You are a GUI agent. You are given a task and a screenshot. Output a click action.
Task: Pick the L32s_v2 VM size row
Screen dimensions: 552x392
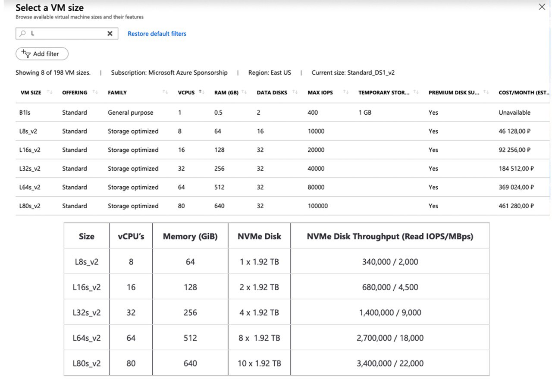click(282, 169)
